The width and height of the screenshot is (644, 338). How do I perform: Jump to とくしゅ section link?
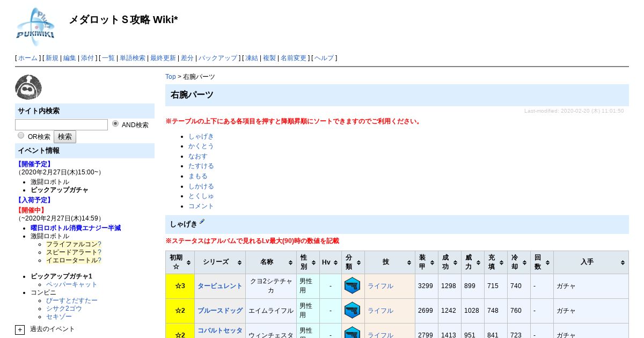[x=201, y=196]
